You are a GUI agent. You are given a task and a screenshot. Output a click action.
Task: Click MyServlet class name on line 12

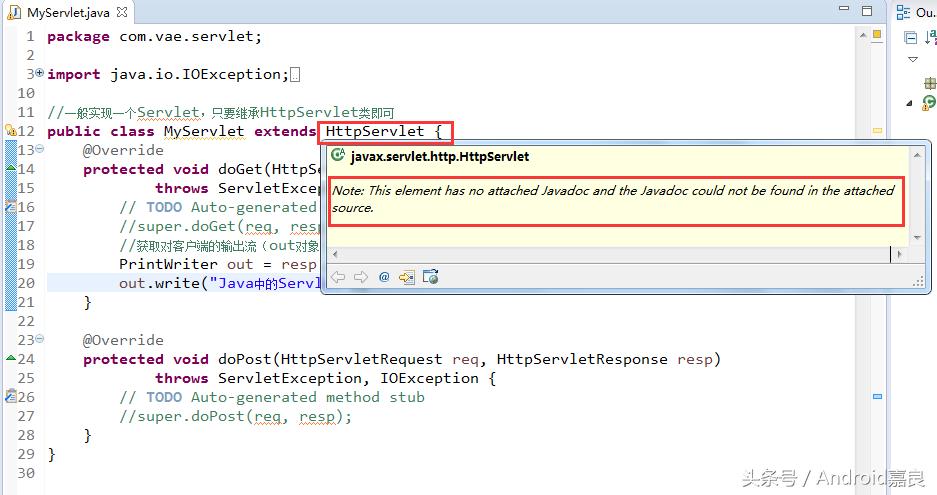click(204, 131)
